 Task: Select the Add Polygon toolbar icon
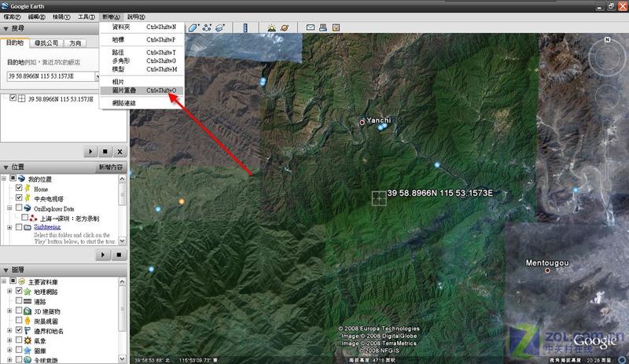[x=194, y=28]
